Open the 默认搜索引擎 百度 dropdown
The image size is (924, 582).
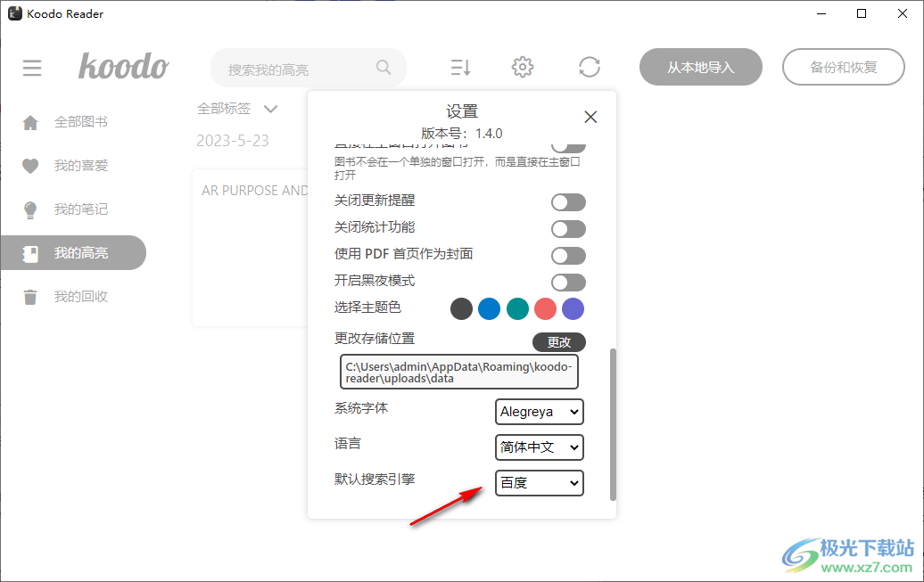[540, 483]
